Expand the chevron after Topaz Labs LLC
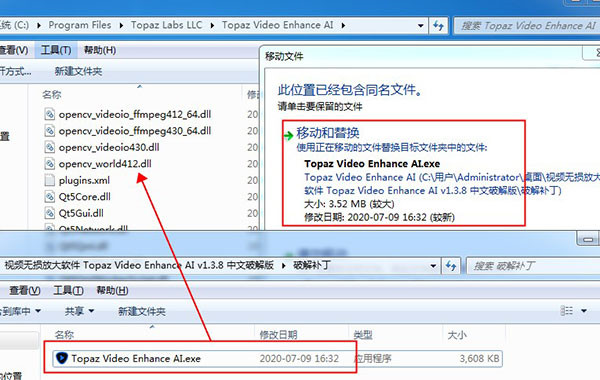The width and height of the screenshot is (600, 380). tap(212, 26)
